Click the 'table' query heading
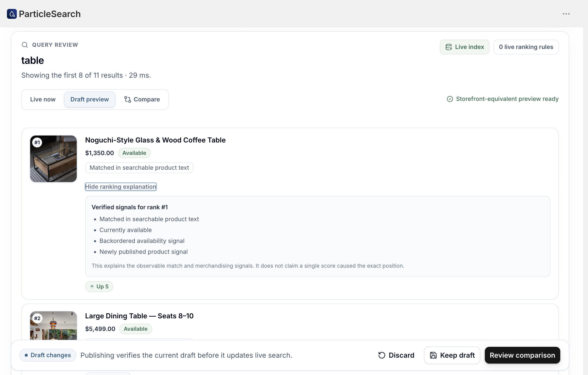The image size is (588, 375). coord(33,61)
